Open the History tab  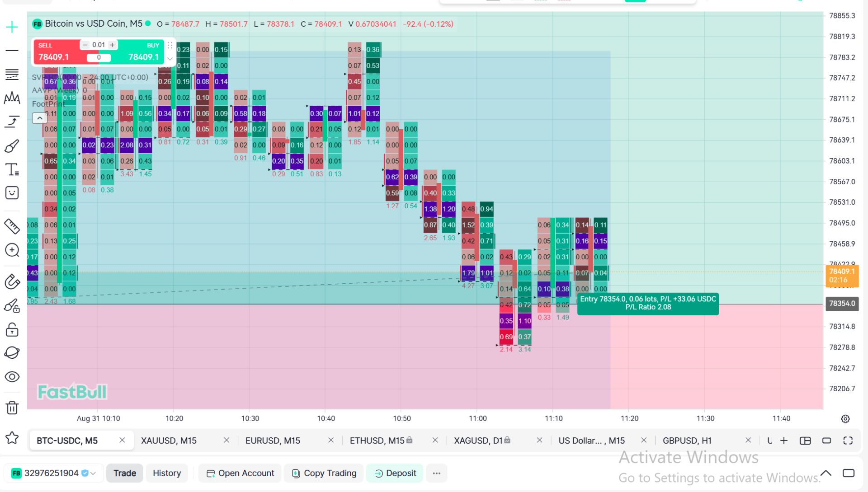(167, 473)
